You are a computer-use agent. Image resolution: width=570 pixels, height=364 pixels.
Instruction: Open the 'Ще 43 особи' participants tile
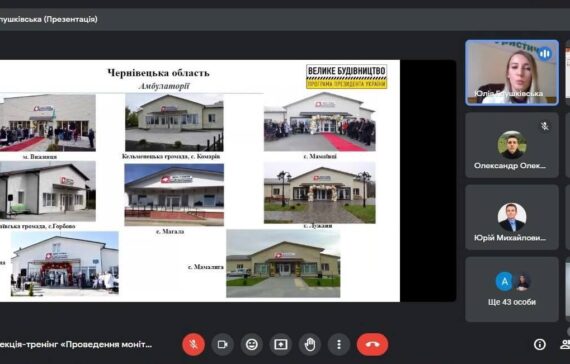[512, 289]
